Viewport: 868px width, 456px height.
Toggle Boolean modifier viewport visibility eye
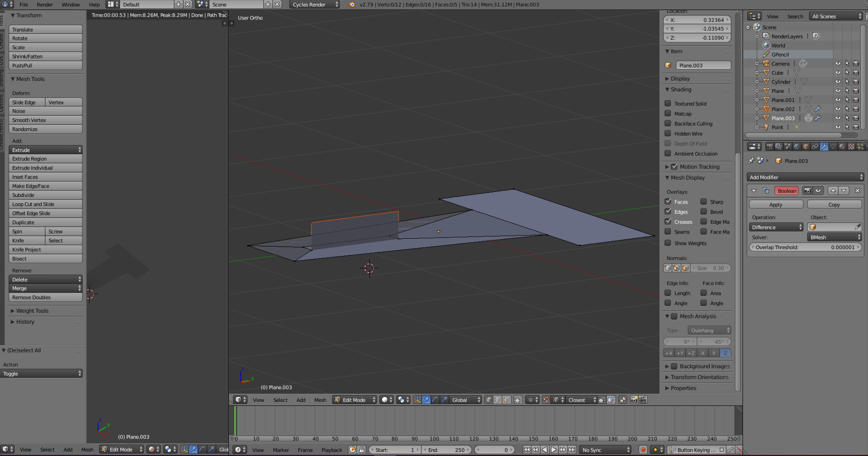coord(818,191)
